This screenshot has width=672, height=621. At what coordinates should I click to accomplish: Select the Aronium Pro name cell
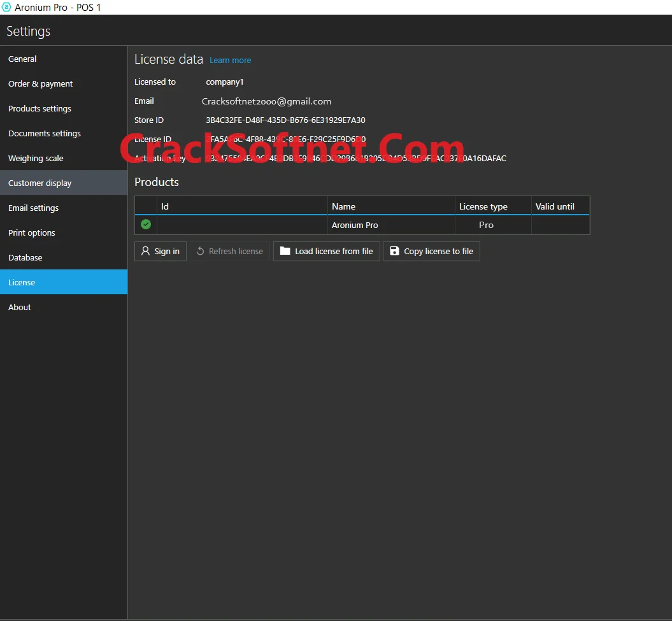click(391, 225)
